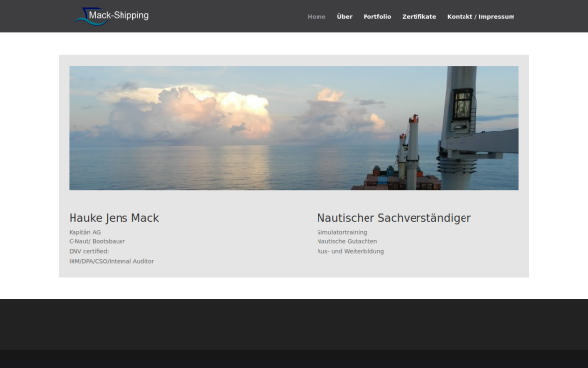Screen dimensions: 588x368
Task: Open Kontakt / Impressum page
Action: [481, 17]
